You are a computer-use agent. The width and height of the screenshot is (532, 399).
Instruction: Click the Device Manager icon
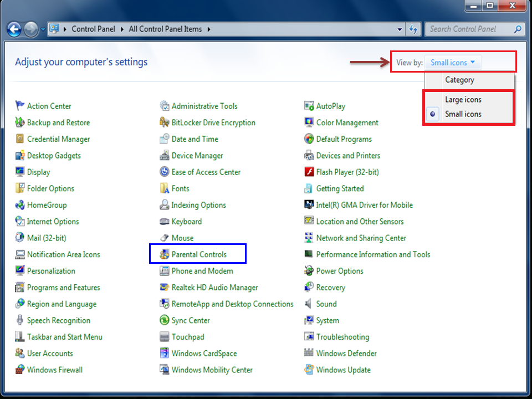click(x=164, y=155)
